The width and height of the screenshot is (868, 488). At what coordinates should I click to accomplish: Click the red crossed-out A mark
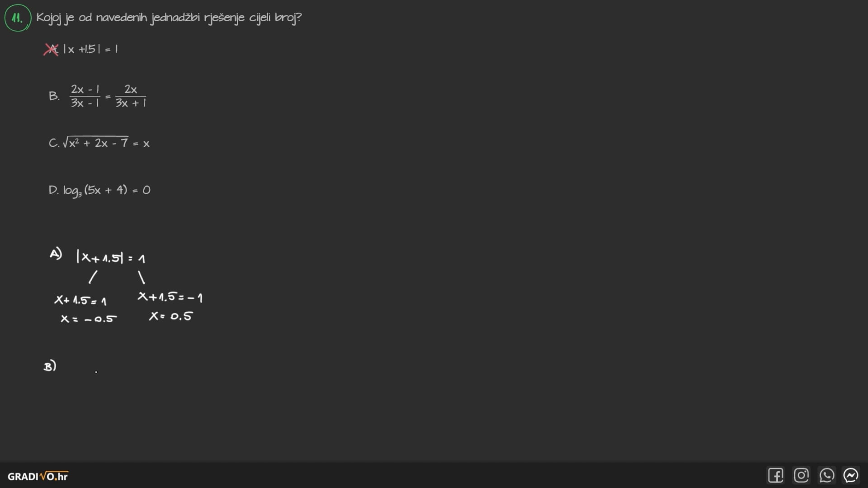coord(51,49)
